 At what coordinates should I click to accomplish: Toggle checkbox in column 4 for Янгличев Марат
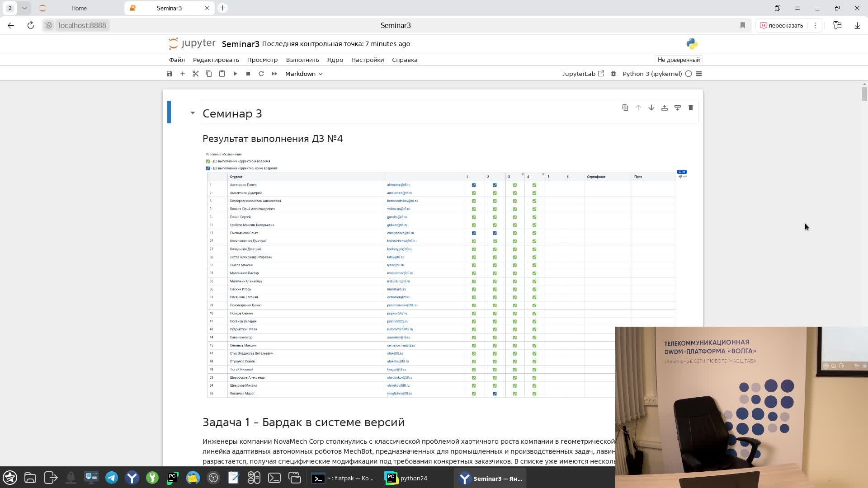click(x=534, y=394)
